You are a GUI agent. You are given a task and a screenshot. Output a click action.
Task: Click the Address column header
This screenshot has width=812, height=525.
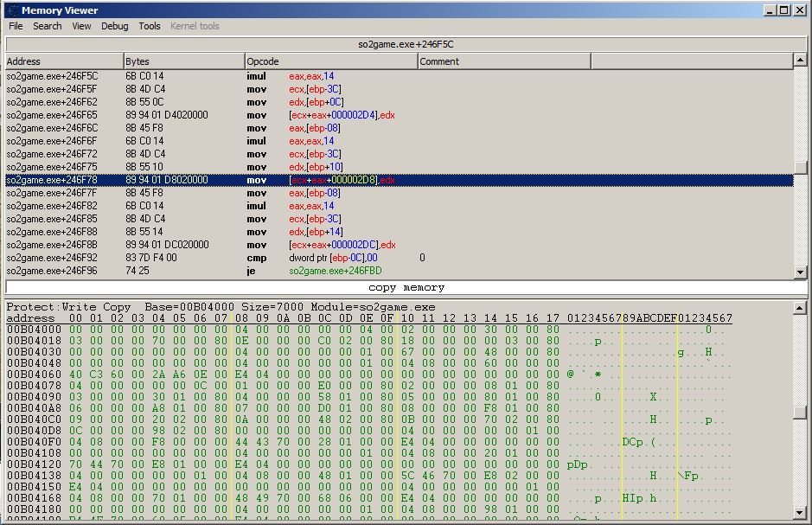click(63, 61)
